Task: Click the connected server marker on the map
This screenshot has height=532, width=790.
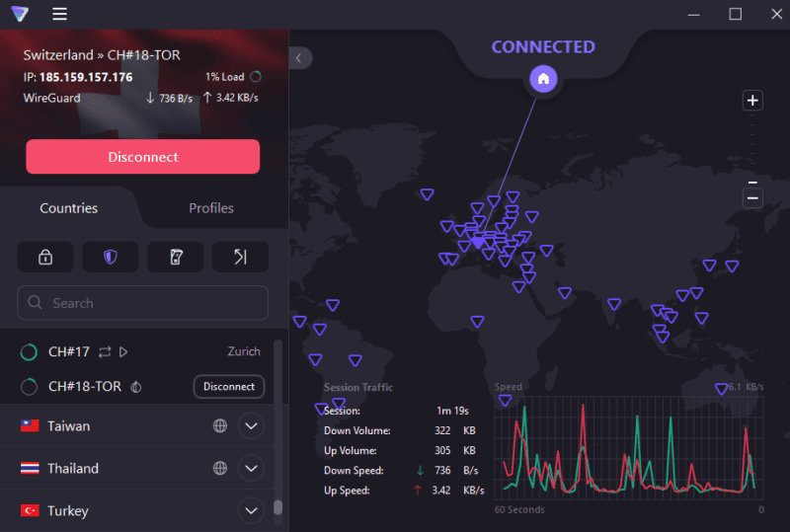Action: [x=478, y=244]
